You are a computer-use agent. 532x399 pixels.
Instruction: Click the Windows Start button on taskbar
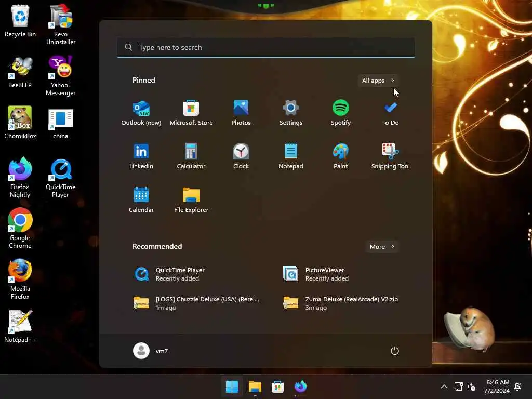pos(232,387)
